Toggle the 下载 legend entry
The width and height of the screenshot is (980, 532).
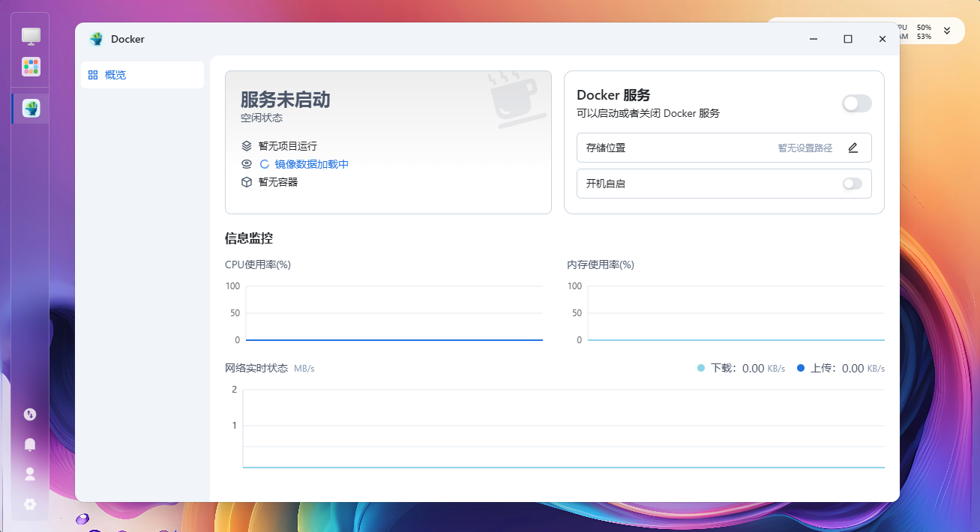(x=741, y=369)
